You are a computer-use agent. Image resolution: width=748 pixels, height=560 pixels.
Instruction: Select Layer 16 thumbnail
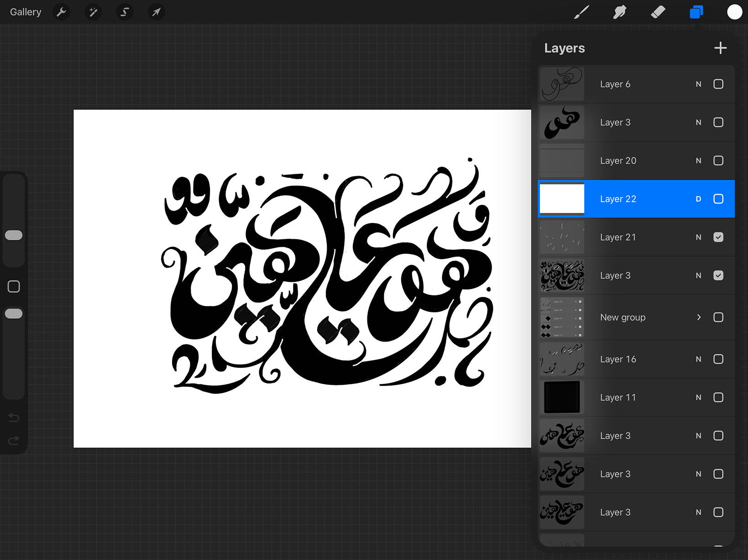[561, 359]
